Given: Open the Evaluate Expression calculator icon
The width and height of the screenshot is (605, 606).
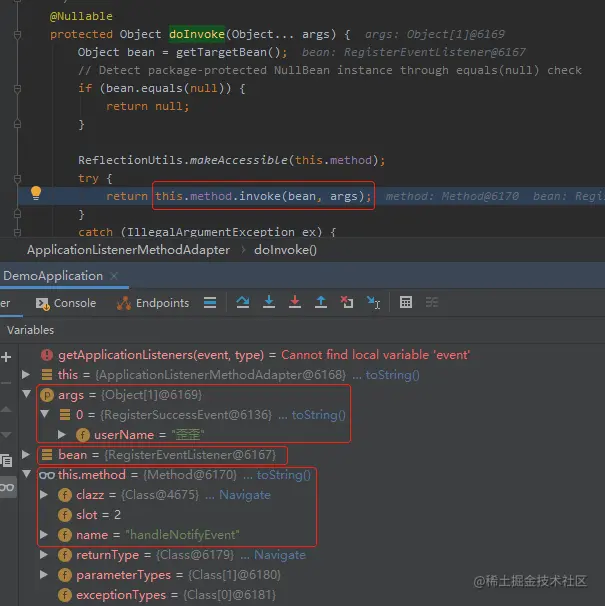Looking at the screenshot, I should point(406,302).
